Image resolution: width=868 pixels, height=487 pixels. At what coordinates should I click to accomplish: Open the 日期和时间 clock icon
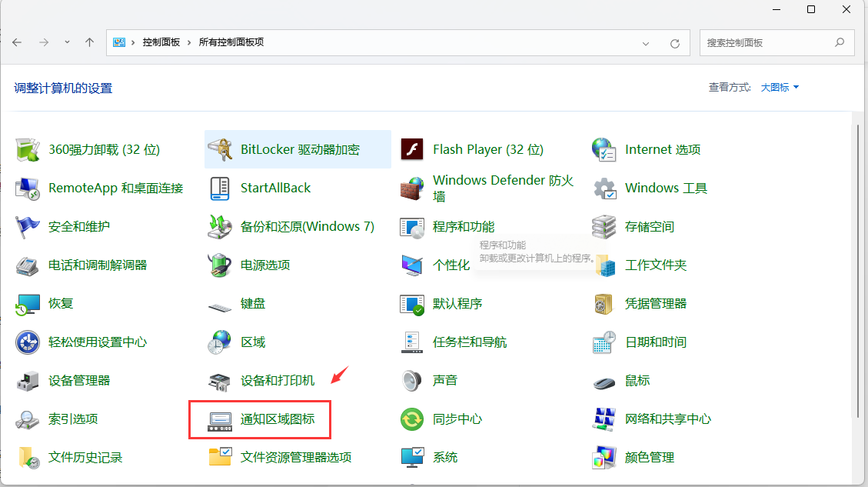click(x=605, y=342)
